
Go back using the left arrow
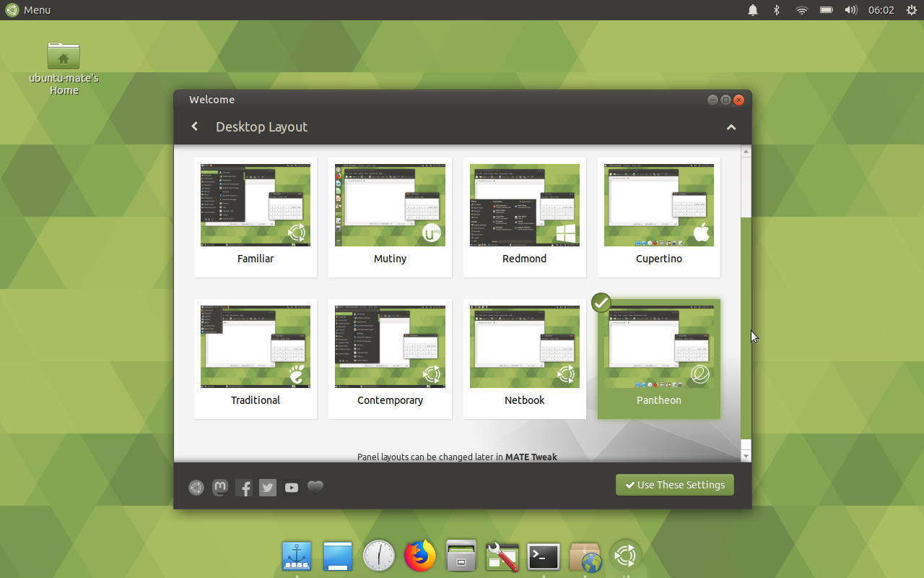[x=194, y=126]
